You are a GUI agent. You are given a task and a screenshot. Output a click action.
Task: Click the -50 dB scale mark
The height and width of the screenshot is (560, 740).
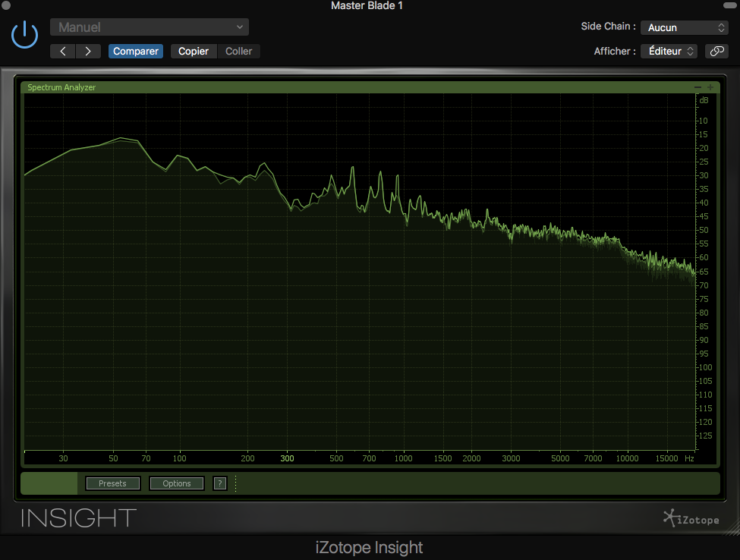pyautogui.click(x=704, y=230)
